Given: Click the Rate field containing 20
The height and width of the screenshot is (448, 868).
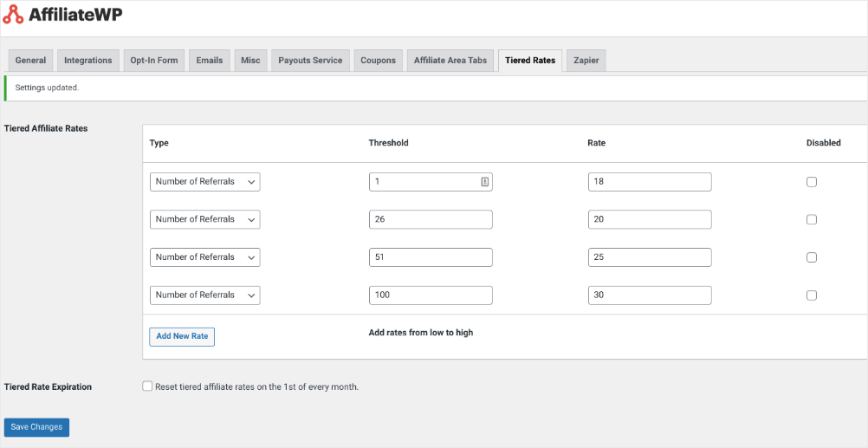Looking at the screenshot, I should point(650,219).
